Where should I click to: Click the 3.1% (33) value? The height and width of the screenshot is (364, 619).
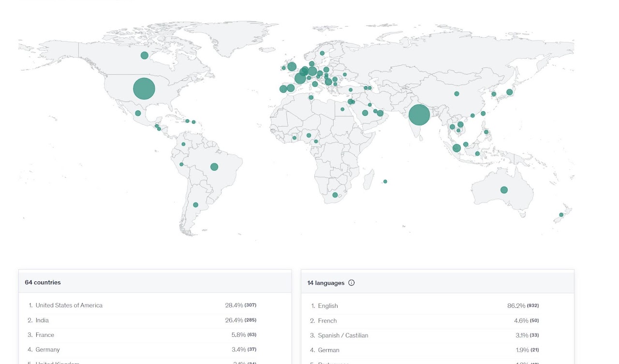point(527,335)
